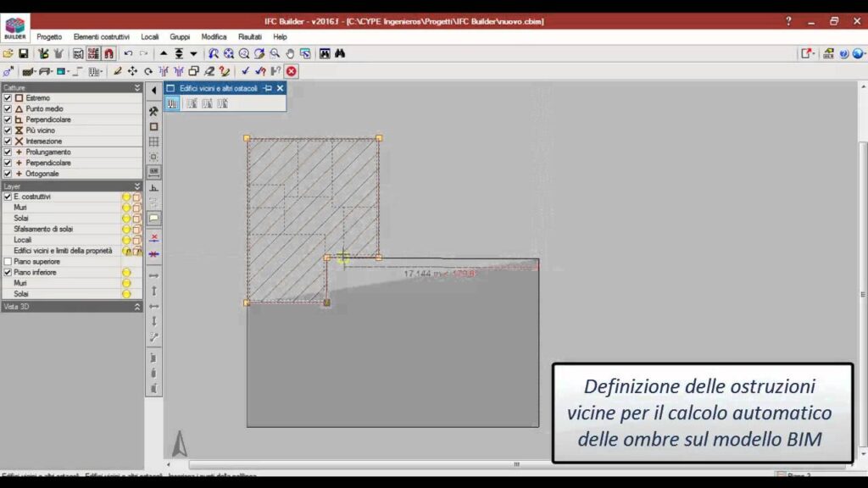Expand the Vista 3D panel
Image resolution: width=868 pixels, height=488 pixels.
click(x=137, y=307)
